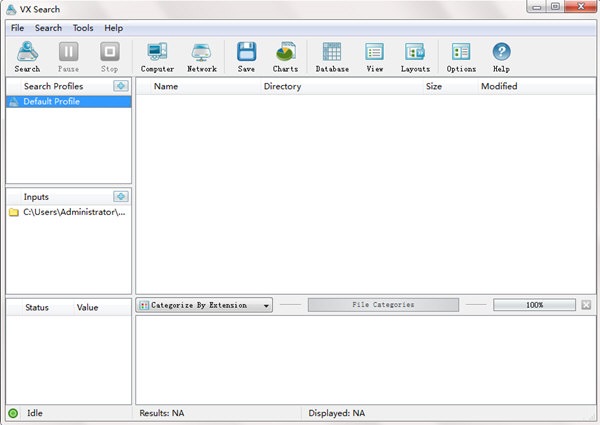
Task: Click the Idle status text
Action: (x=34, y=413)
